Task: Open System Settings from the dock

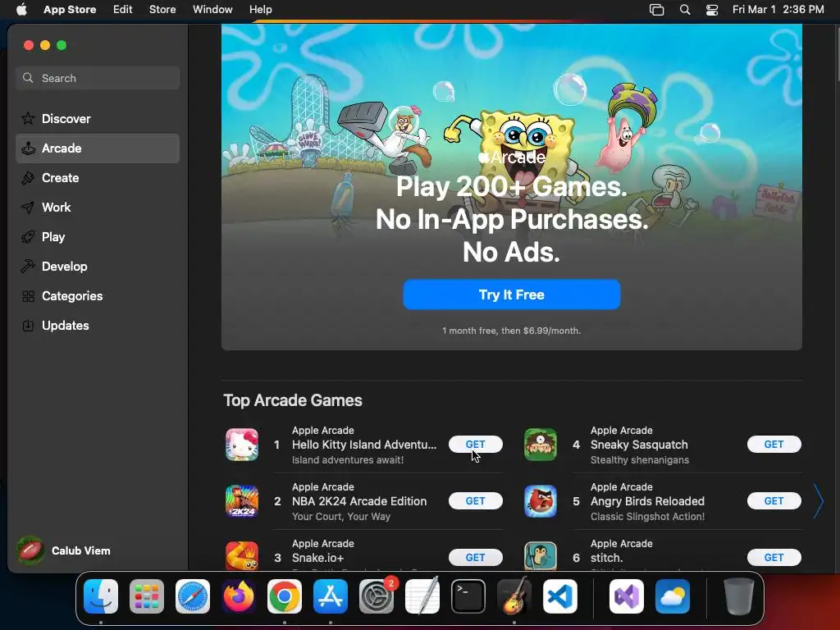Action: click(x=377, y=596)
